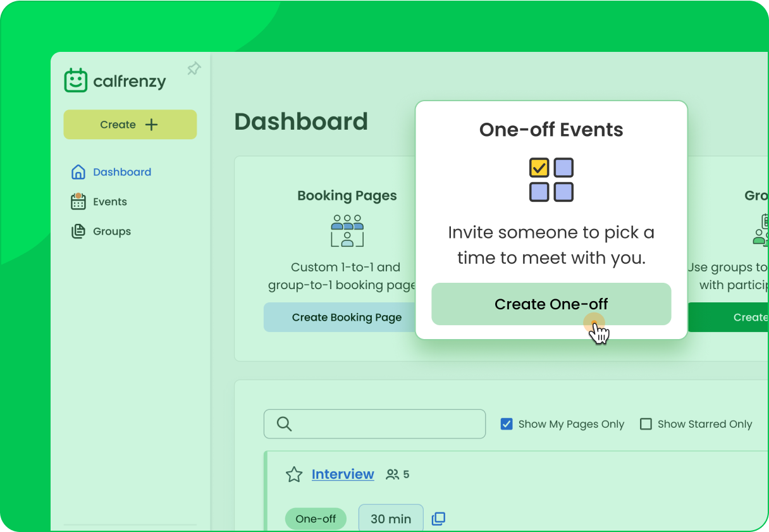Duplicate the Interview page using the copy icon
This screenshot has width=769, height=532.
tap(438, 518)
